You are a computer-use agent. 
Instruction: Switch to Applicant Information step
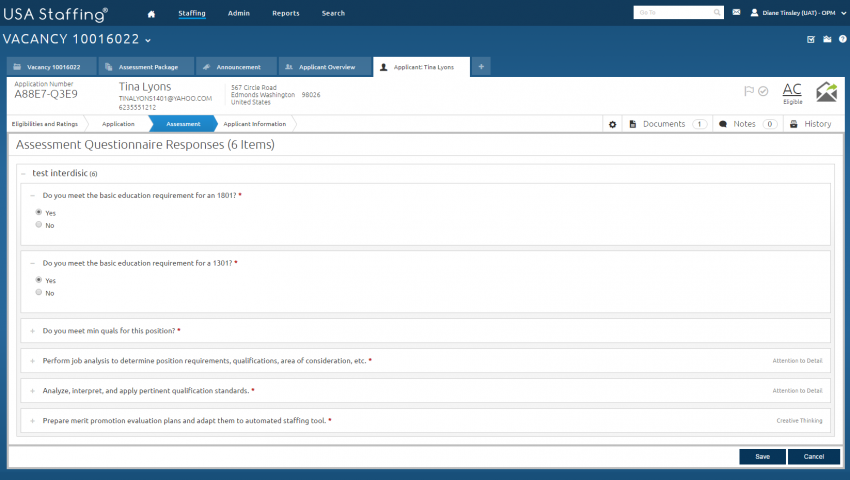tap(255, 124)
